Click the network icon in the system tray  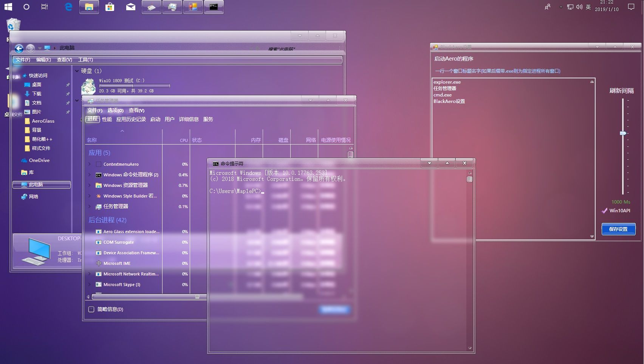coord(570,7)
